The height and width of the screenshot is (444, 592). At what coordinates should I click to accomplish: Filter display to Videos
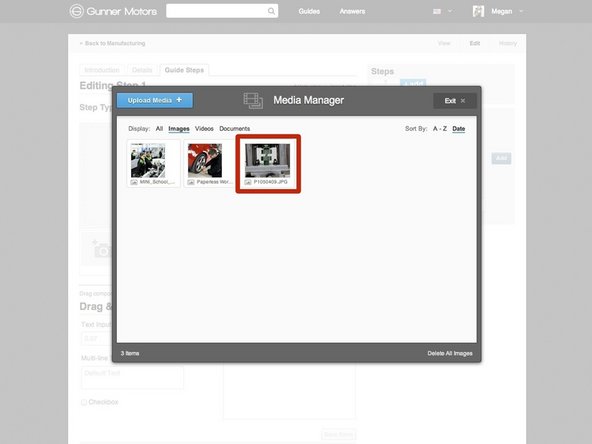point(204,129)
